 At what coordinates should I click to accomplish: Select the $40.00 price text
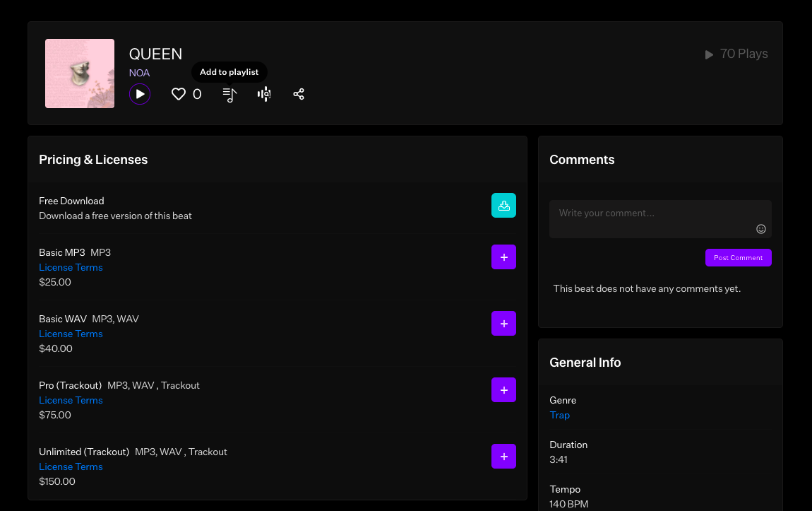click(x=56, y=348)
